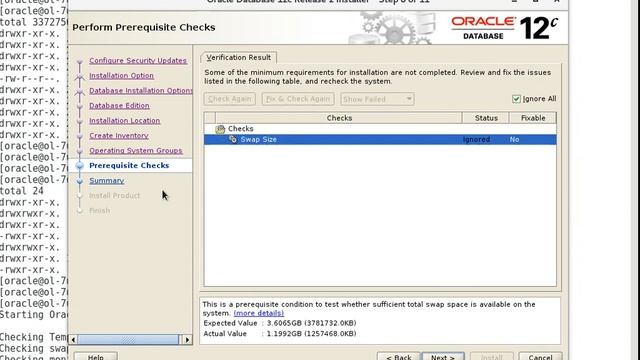This screenshot has height=360, width=640.
Task: Open Installation Location step
Action: (124, 121)
